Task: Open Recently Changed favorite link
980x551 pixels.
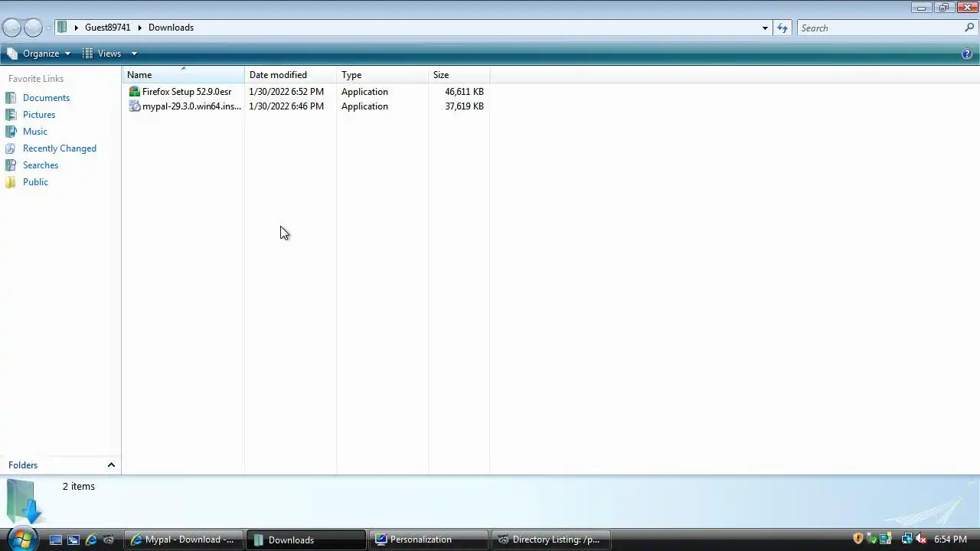Action: [x=60, y=148]
